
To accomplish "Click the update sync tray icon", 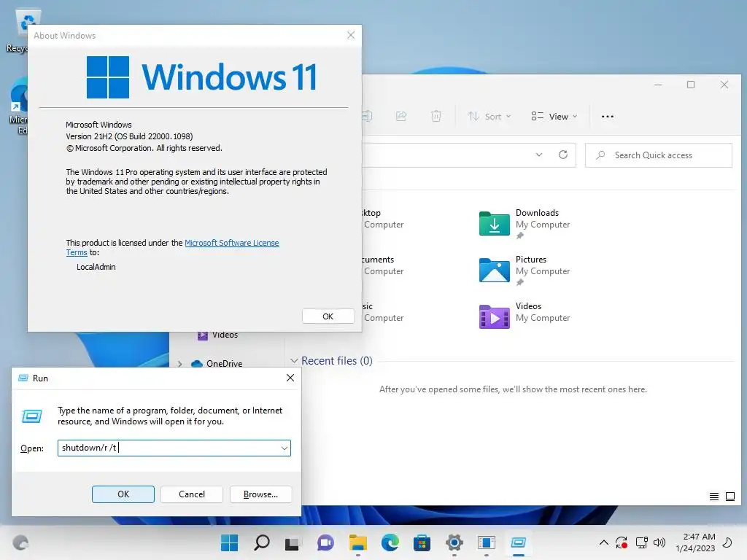I will 622,542.
